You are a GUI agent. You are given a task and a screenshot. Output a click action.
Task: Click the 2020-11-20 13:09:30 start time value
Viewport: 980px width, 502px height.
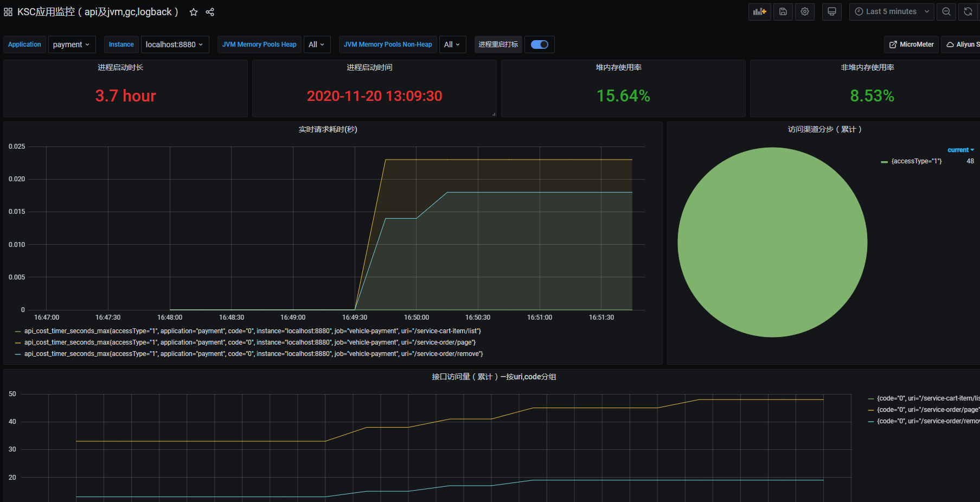[375, 96]
